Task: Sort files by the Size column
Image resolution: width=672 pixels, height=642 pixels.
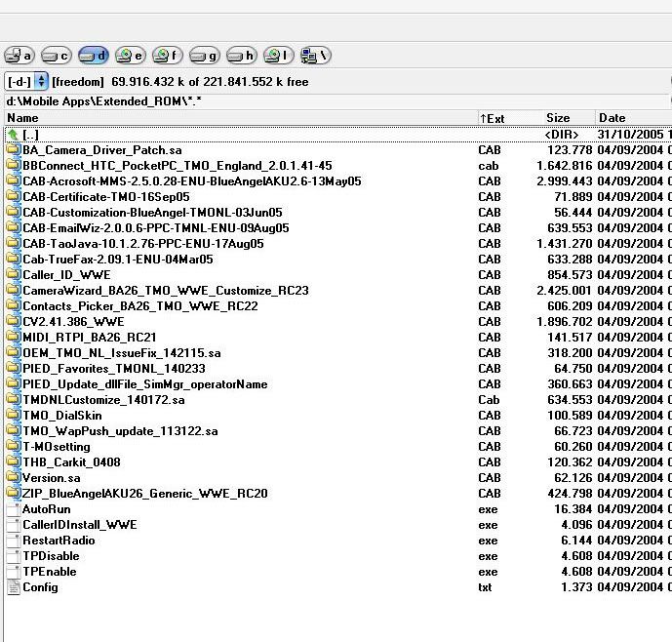Action: (x=566, y=118)
